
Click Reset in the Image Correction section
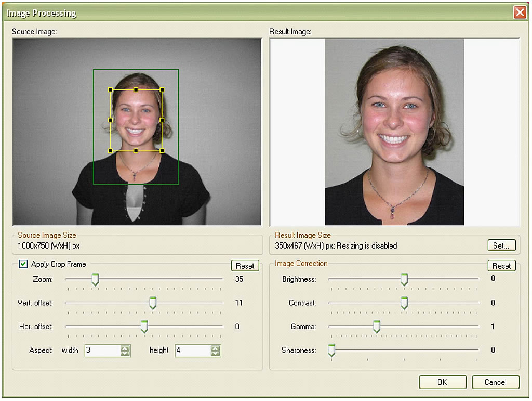tap(501, 266)
